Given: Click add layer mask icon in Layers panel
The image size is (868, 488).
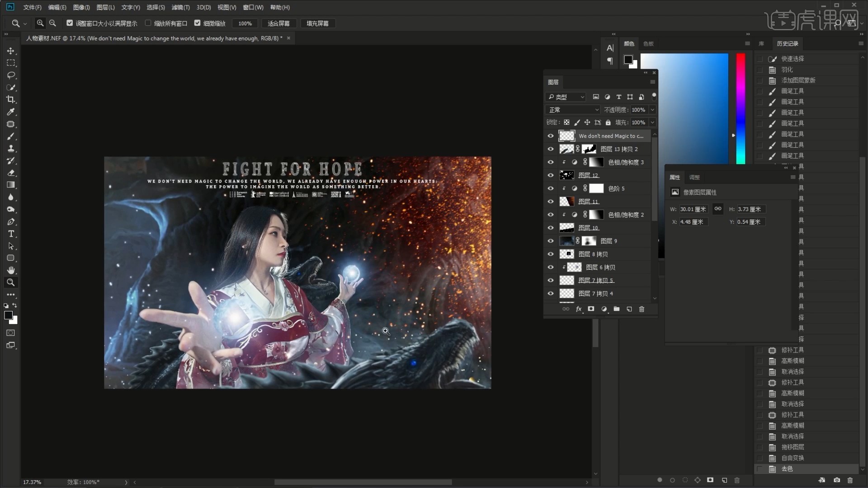Looking at the screenshot, I should 591,309.
